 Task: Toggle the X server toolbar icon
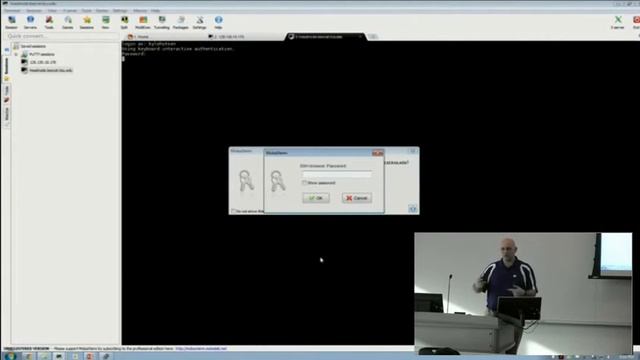click(x=618, y=22)
